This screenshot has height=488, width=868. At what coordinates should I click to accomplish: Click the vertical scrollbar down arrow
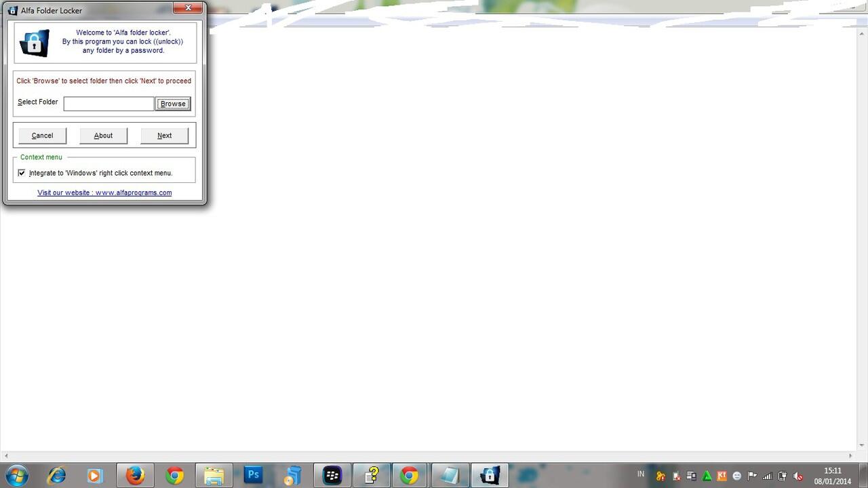[x=862, y=445]
